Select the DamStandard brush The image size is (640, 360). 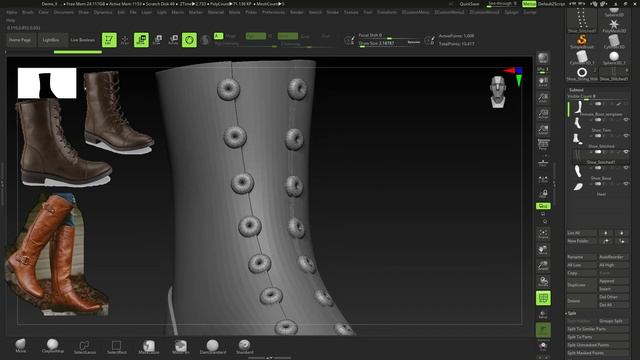click(x=213, y=347)
